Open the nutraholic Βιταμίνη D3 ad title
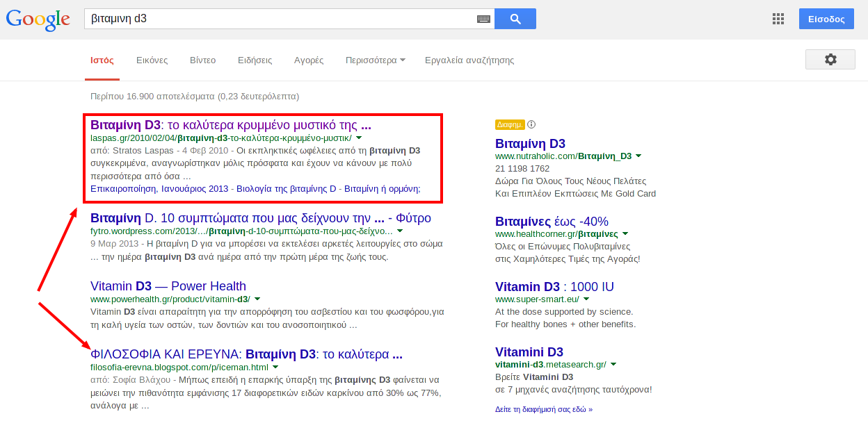 click(530, 144)
